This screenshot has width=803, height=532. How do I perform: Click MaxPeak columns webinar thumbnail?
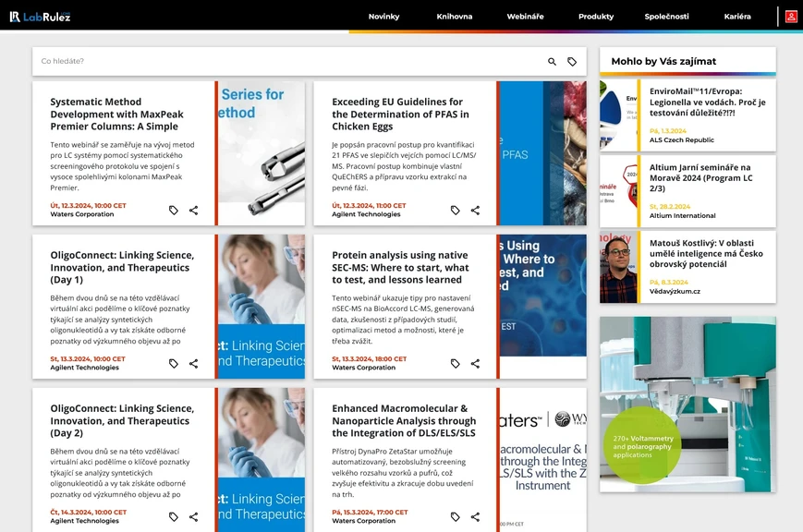262,153
